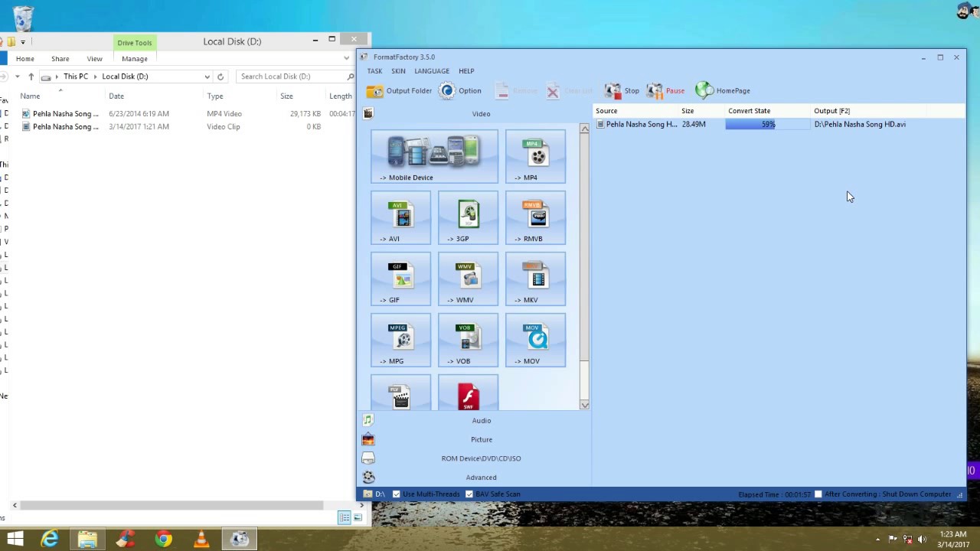The height and width of the screenshot is (551, 980).
Task: Open the TASK menu
Action: (x=374, y=71)
